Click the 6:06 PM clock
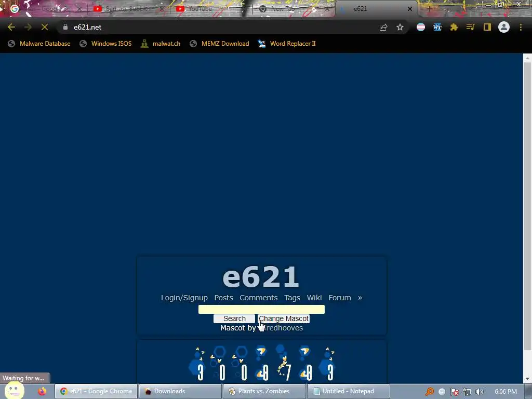The image size is (532, 399). coord(506,392)
